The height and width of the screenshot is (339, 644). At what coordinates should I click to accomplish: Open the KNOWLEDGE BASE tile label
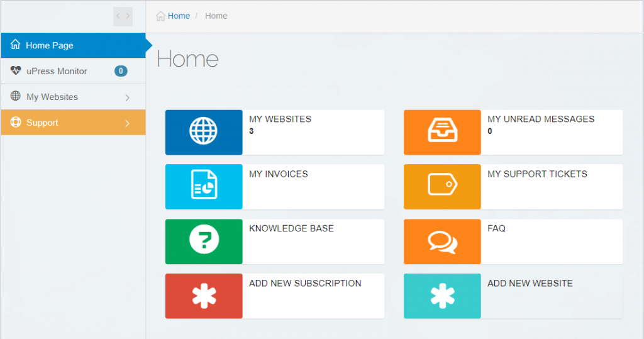tap(291, 228)
